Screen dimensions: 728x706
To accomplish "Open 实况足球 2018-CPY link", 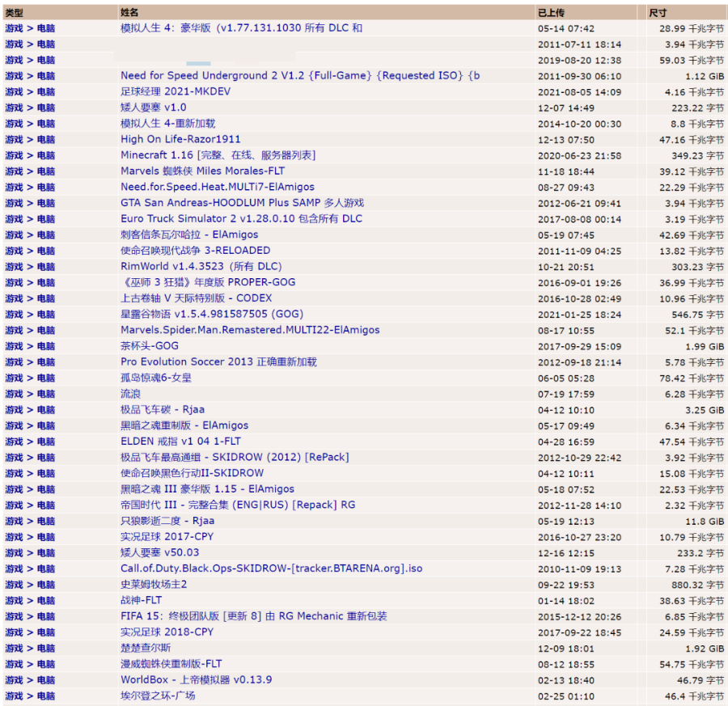I will (167, 632).
